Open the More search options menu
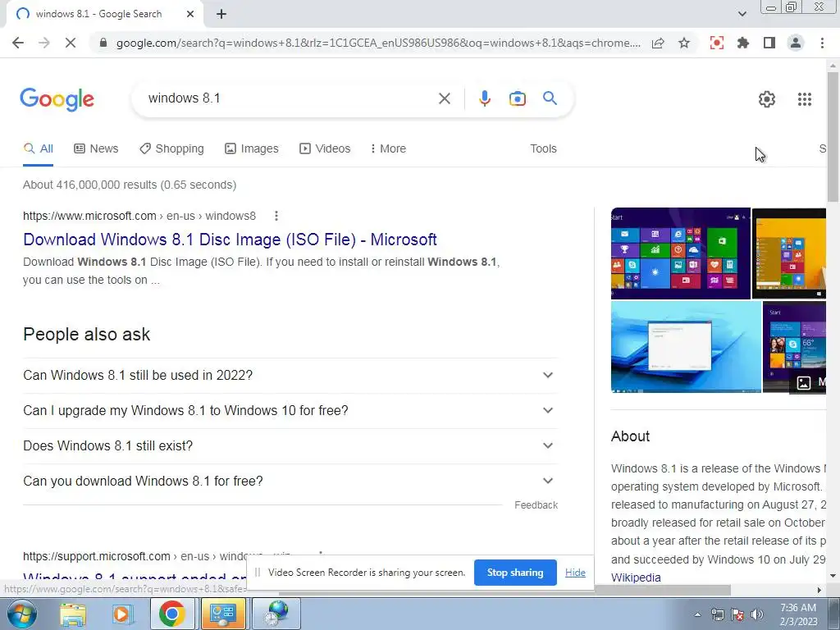The height and width of the screenshot is (630, 840). coord(388,149)
